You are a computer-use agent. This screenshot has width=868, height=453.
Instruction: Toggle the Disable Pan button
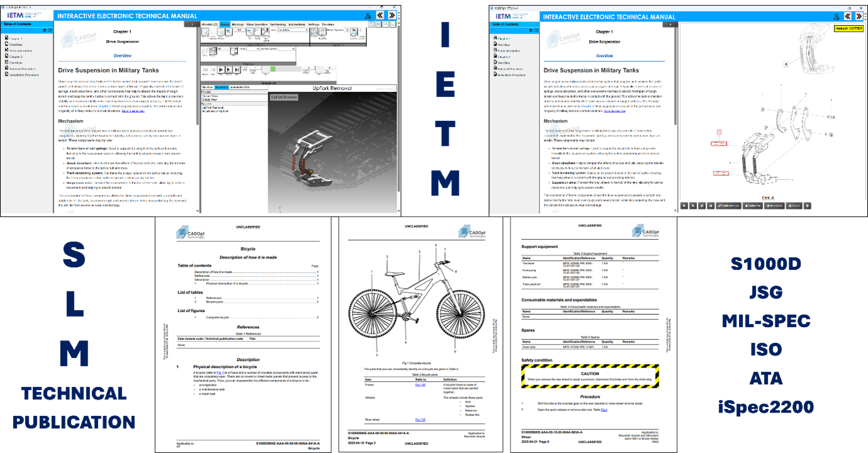pyautogui.click(x=753, y=206)
